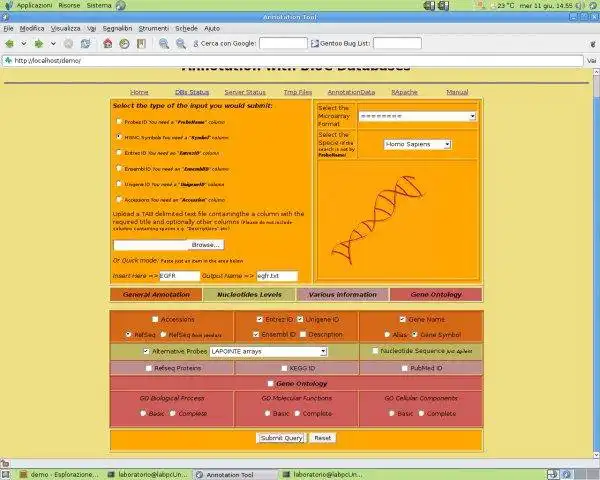
Task: Expand the Back history dropdown arrow
Action: coord(24,44)
